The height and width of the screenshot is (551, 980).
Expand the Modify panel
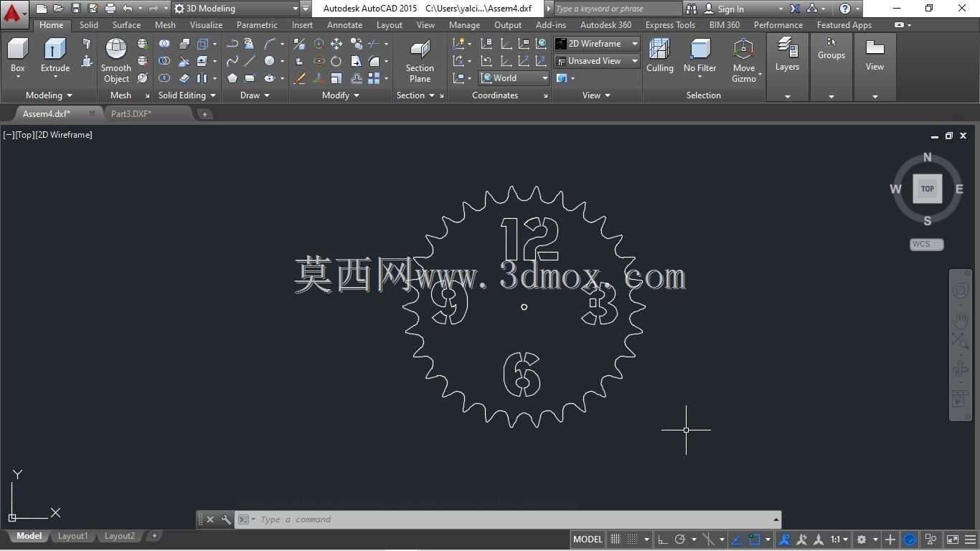[x=341, y=95]
